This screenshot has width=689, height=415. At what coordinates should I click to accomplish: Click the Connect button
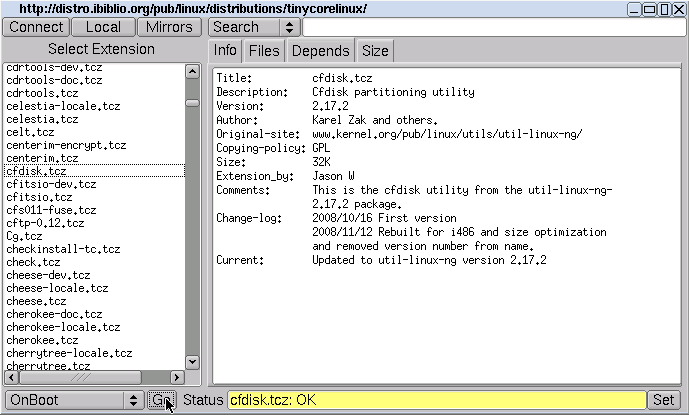pyautogui.click(x=36, y=27)
